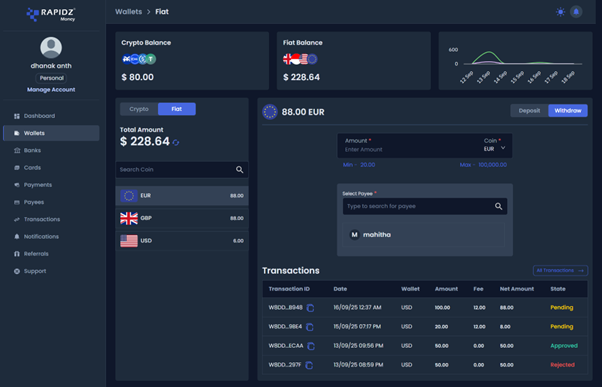Click the Max 100,000.00 amount link
602x387 pixels.
click(x=483, y=165)
